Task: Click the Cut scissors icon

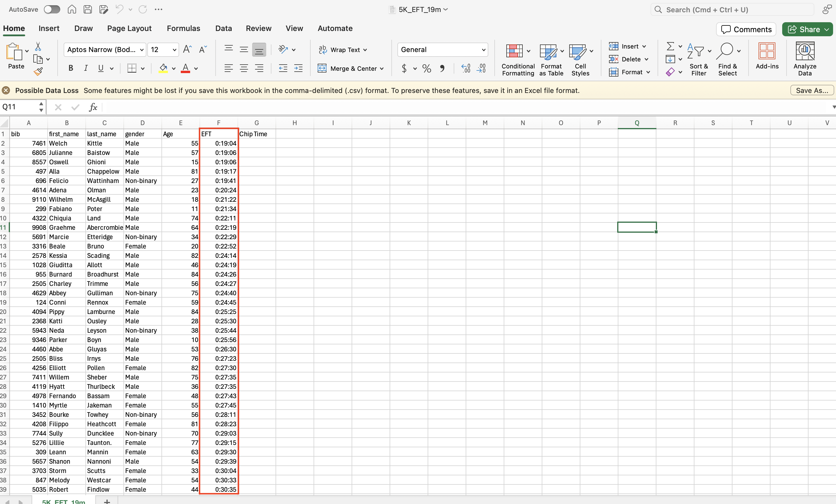Action: pos(38,46)
